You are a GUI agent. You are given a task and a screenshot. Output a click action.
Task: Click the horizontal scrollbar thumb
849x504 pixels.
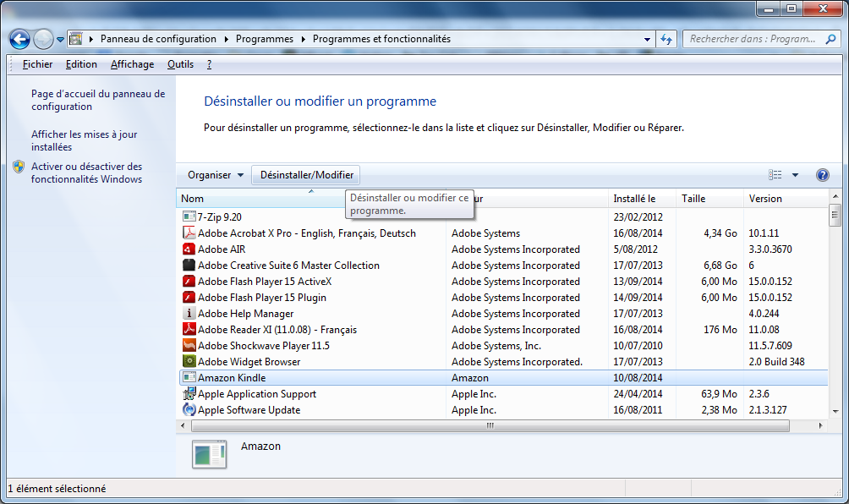pyautogui.click(x=490, y=425)
